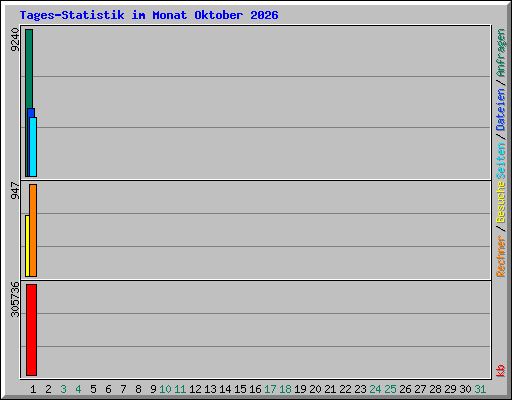Click the y-axis value 947
512x400 pixels.
15,190
